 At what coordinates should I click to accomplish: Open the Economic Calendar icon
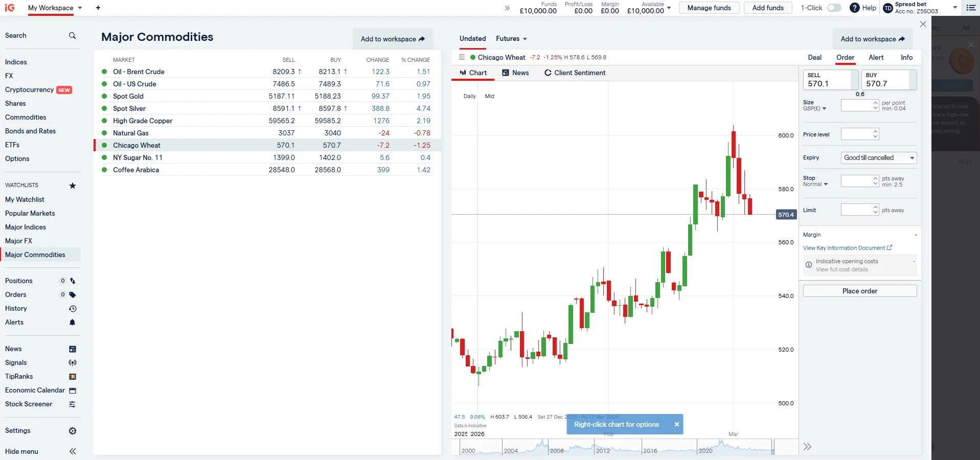pos(72,390)
